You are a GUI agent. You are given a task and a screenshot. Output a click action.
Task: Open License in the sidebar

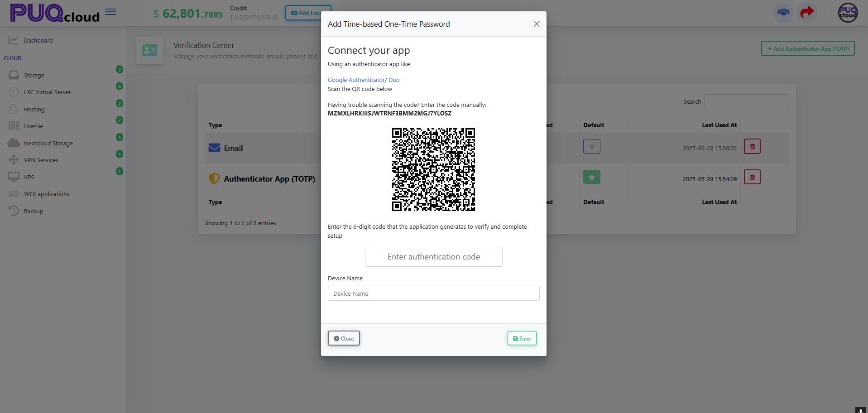point(34,126)
